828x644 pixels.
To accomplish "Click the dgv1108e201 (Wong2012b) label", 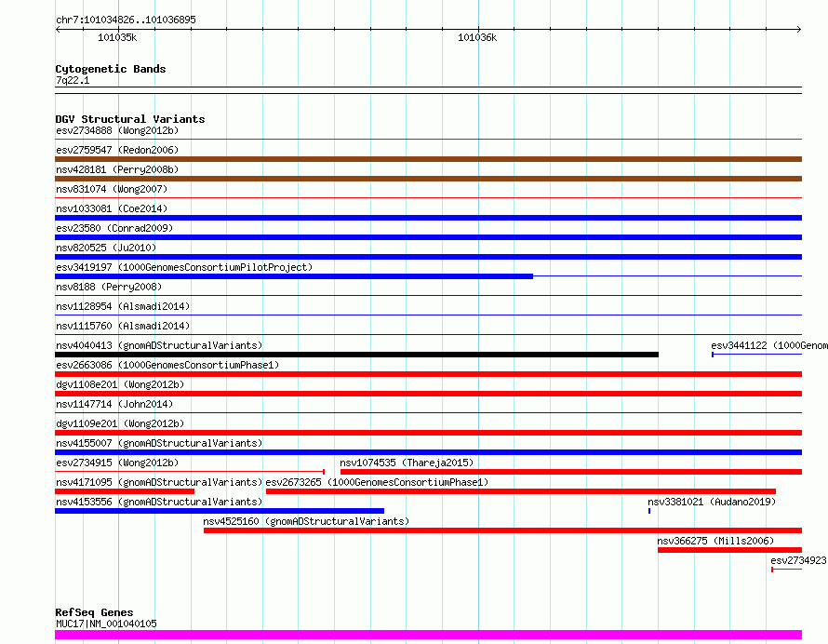I will pos(120,384).
